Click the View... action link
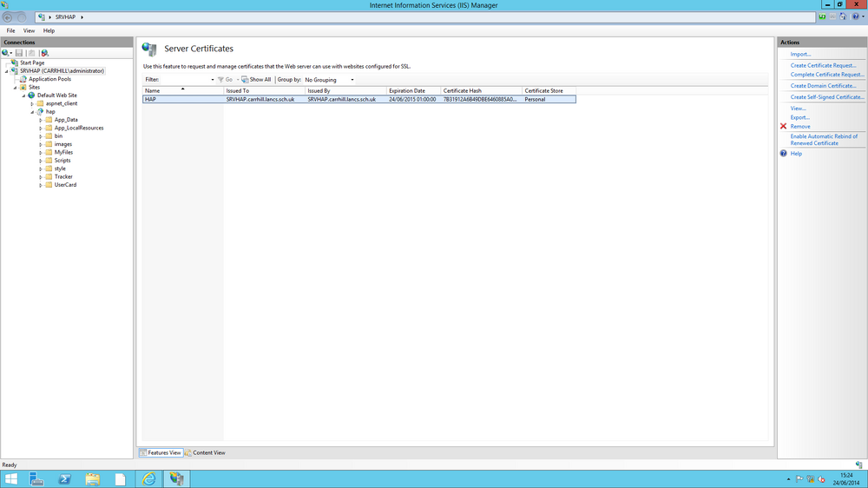This screenshot has height=488, width=868. coord(798,109)
